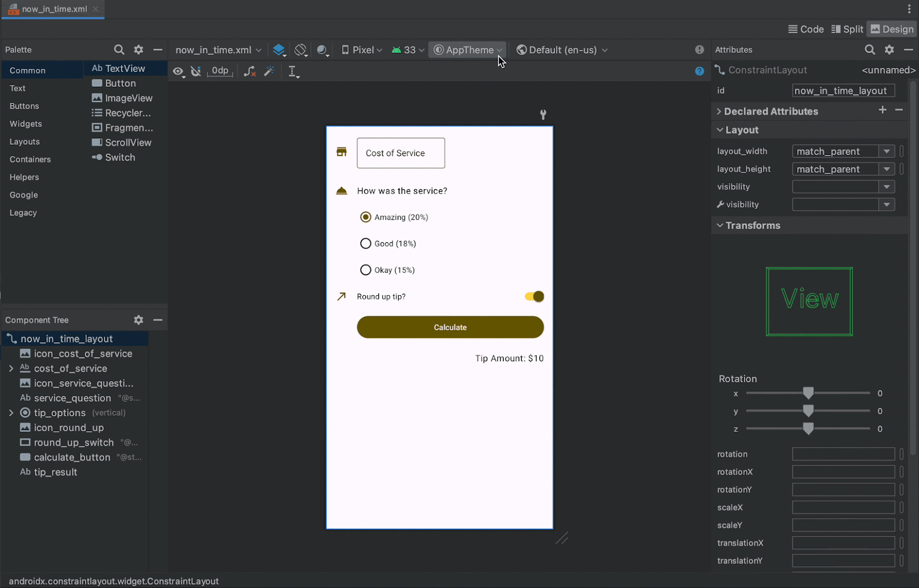Click the night mode circle icon in toolbar

[x=322, y=50]
